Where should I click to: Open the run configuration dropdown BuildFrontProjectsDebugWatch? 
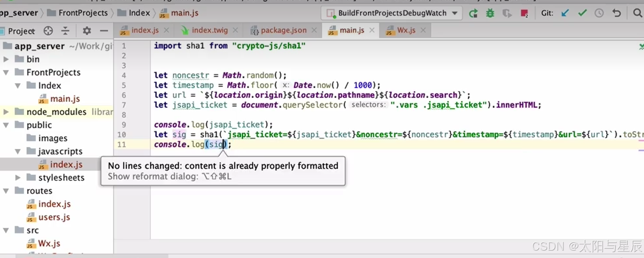(391, 13)
